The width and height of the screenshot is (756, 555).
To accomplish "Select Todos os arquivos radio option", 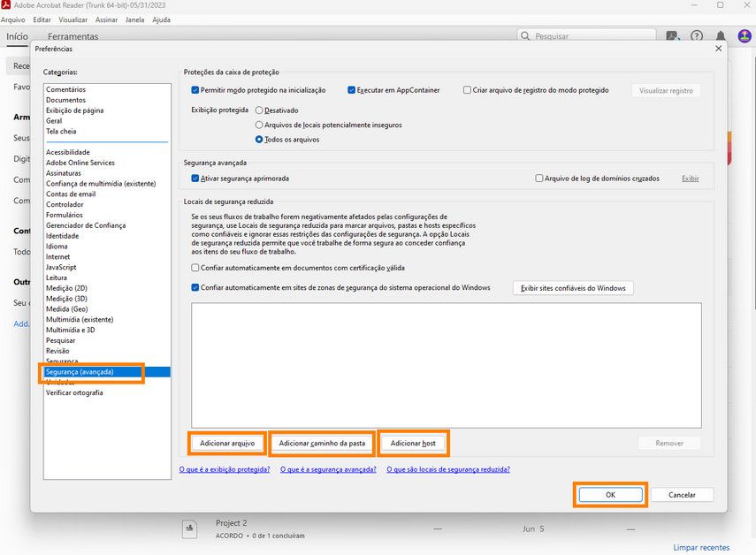I will [259, 140].
